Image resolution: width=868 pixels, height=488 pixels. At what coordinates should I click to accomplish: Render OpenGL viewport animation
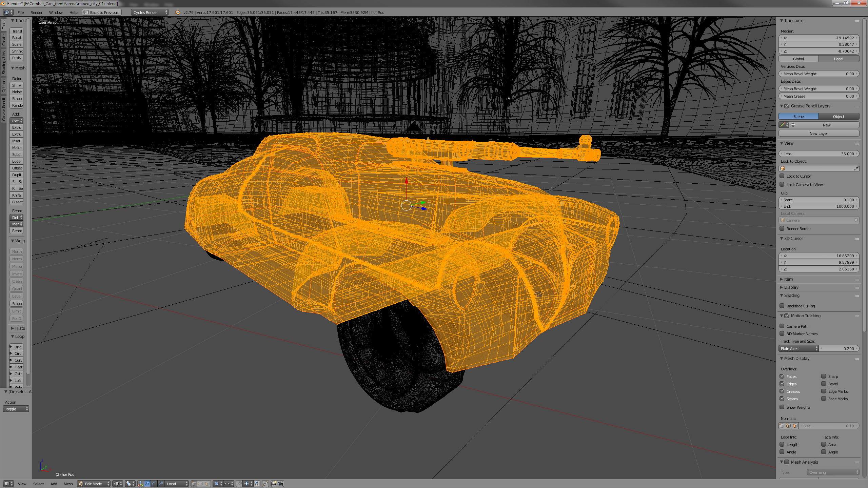point(280,484)
